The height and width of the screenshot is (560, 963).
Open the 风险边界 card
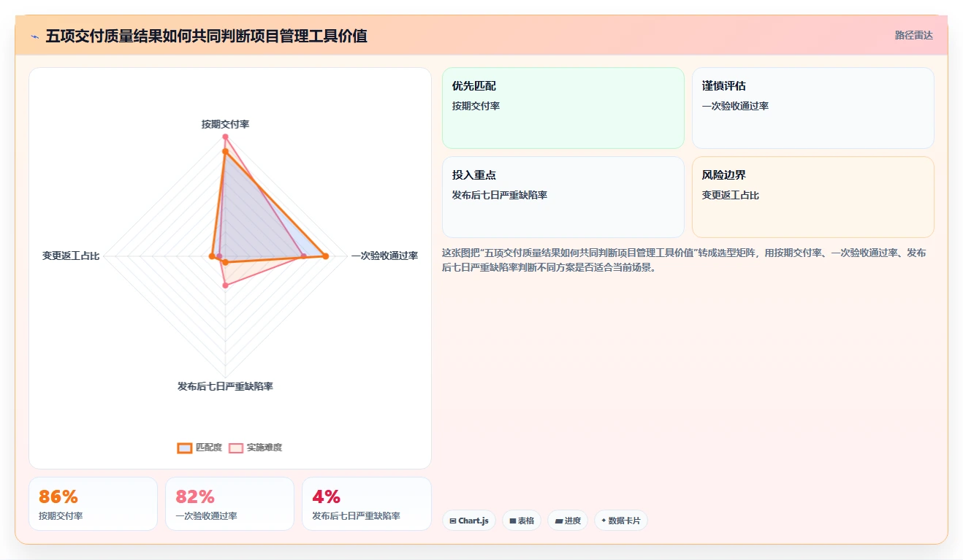point(813,197)
